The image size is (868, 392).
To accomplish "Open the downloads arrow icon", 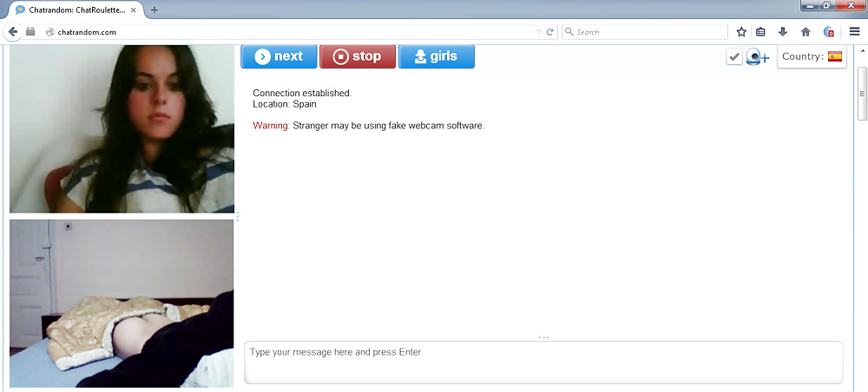I will (x=783, y=32).
